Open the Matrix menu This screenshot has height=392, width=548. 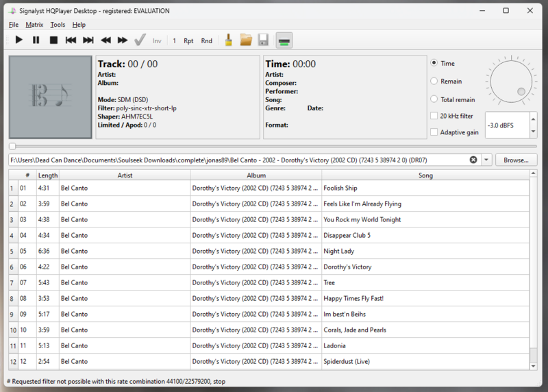coord(34,25)
